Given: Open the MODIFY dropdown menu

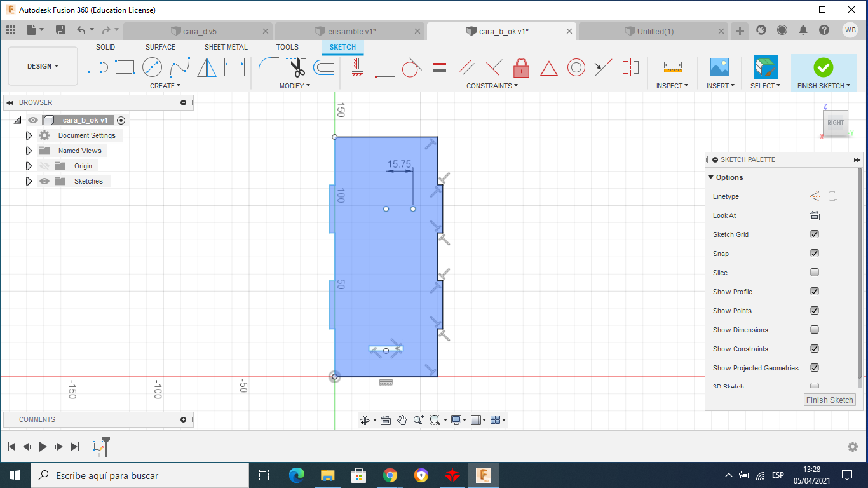Looking at the screenshot, I should [x=295, y=86].
